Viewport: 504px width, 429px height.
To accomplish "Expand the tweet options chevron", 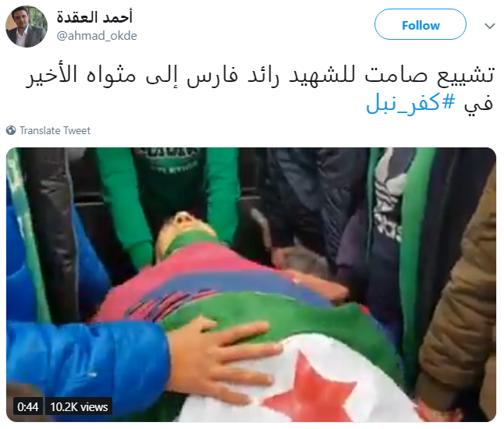I will (489, 26).
